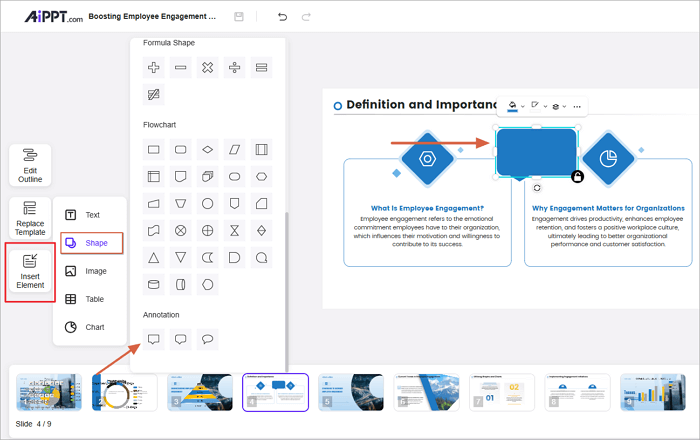
Task: Insert the flowchart punched tape shape
Action: point(154,231)
